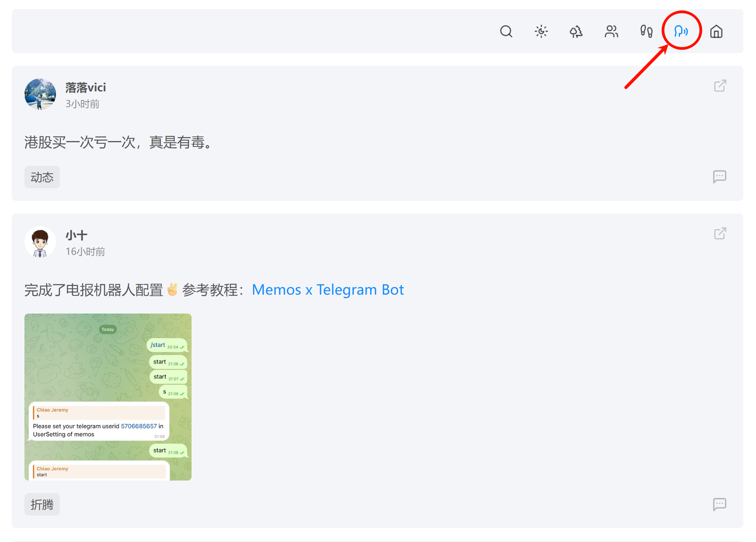The image size is (756, 542).
Task: Enlarge the Telegram chat screenshot thumbnail
Action: [108, 397]
